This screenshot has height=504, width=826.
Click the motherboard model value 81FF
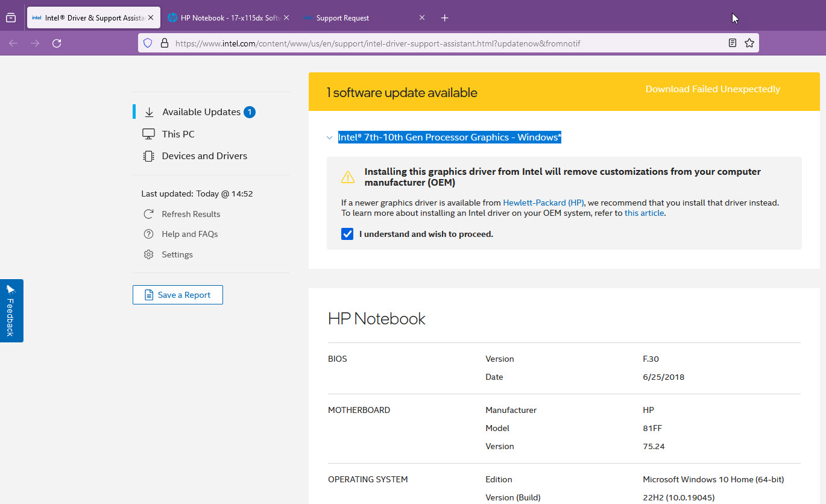[652, 428]
